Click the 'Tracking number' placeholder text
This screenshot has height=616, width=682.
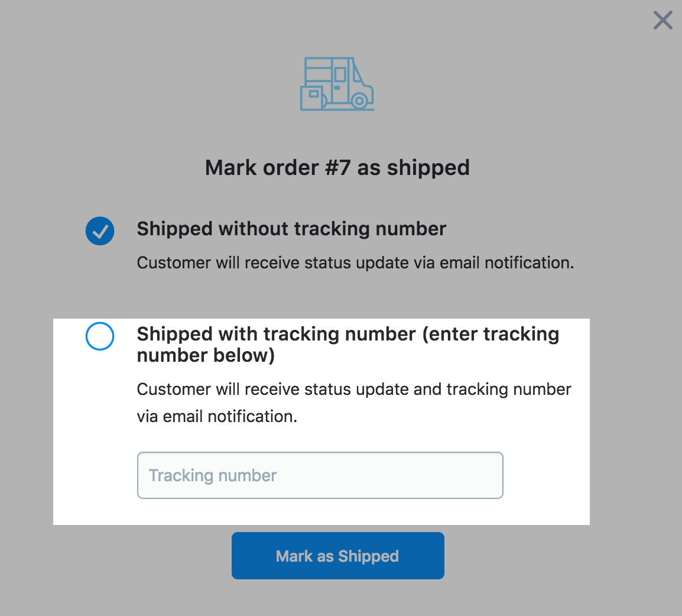click(213, 475)
